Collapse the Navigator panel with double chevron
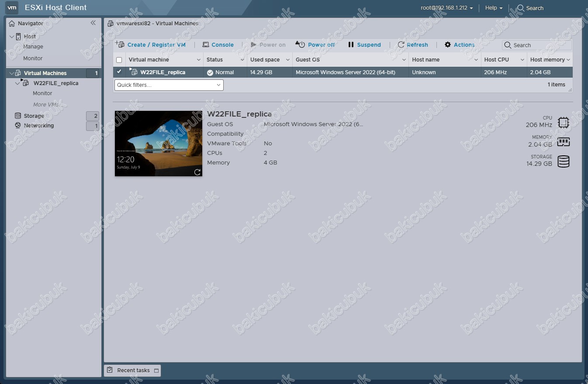 tap(93, 23)
